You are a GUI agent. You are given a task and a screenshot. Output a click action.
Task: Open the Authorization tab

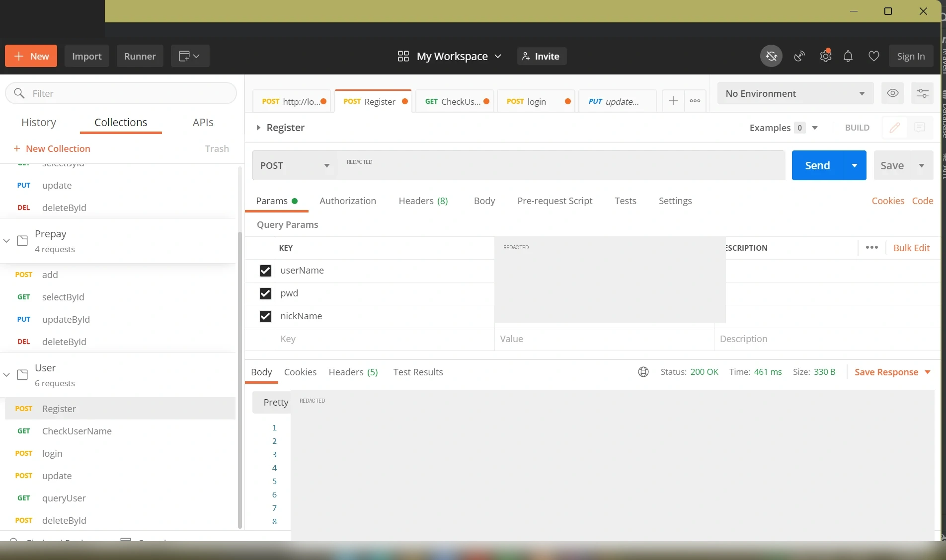(x=347, y=201)
